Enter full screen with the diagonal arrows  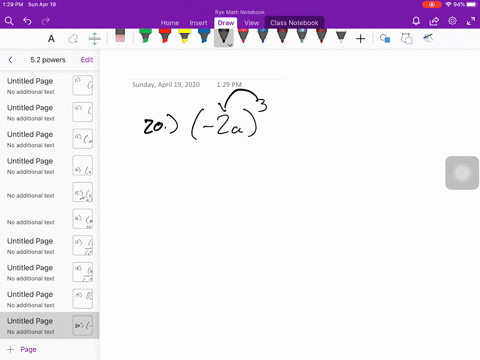coord(471,21)
